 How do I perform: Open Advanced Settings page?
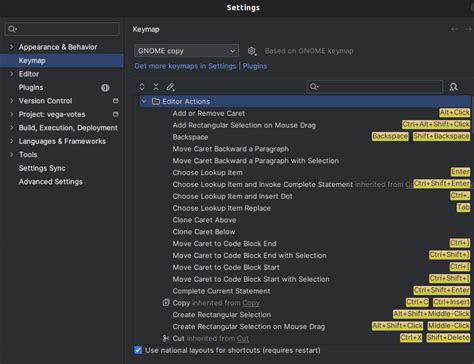51,182
